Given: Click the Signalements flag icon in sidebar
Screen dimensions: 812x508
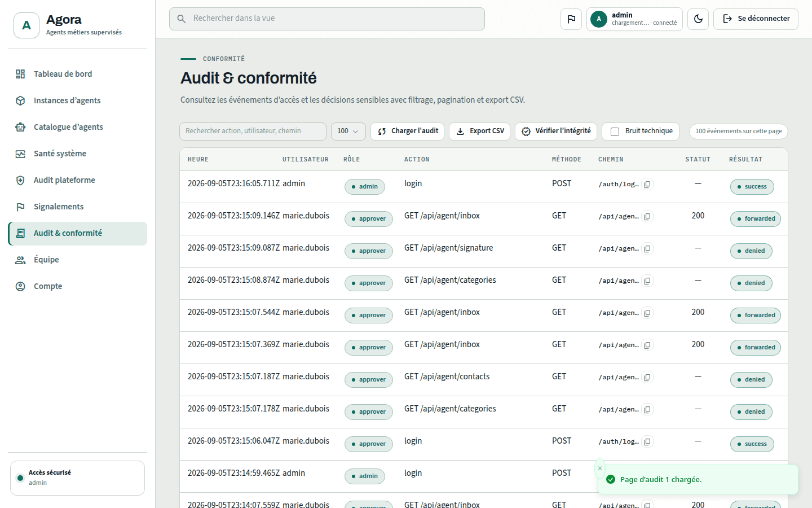Looking at the screenshot, I should click(20, 207).
